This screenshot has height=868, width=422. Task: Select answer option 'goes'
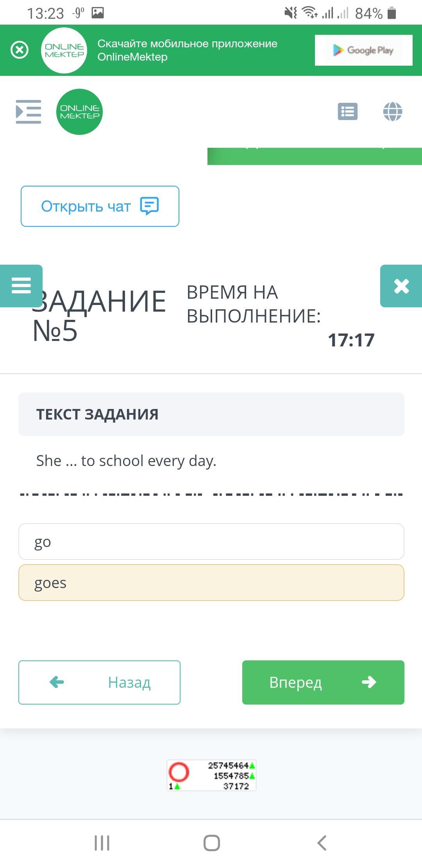[211, 583]
